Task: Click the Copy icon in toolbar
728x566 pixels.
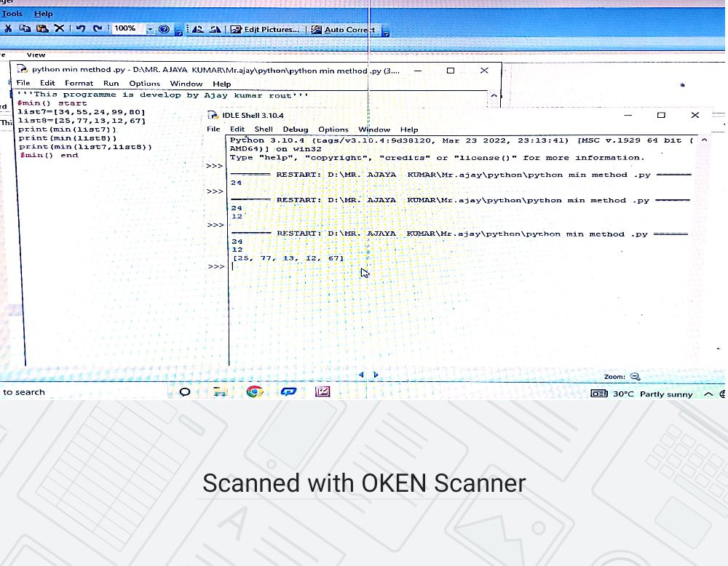Action: coord(25,29)
